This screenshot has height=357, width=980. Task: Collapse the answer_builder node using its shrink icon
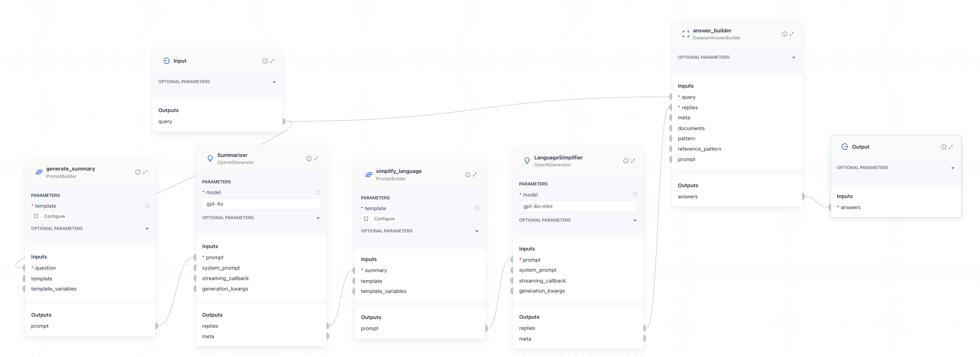(792, 34)
